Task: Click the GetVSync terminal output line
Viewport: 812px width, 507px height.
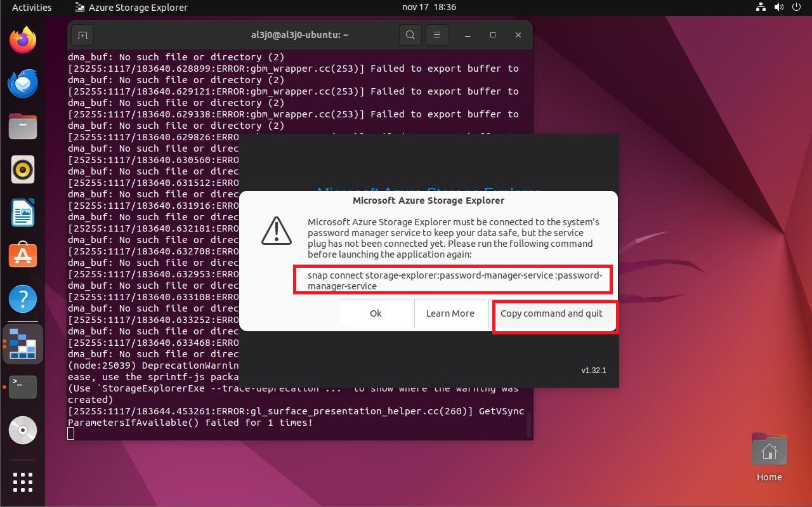Action: pos(296,417)
